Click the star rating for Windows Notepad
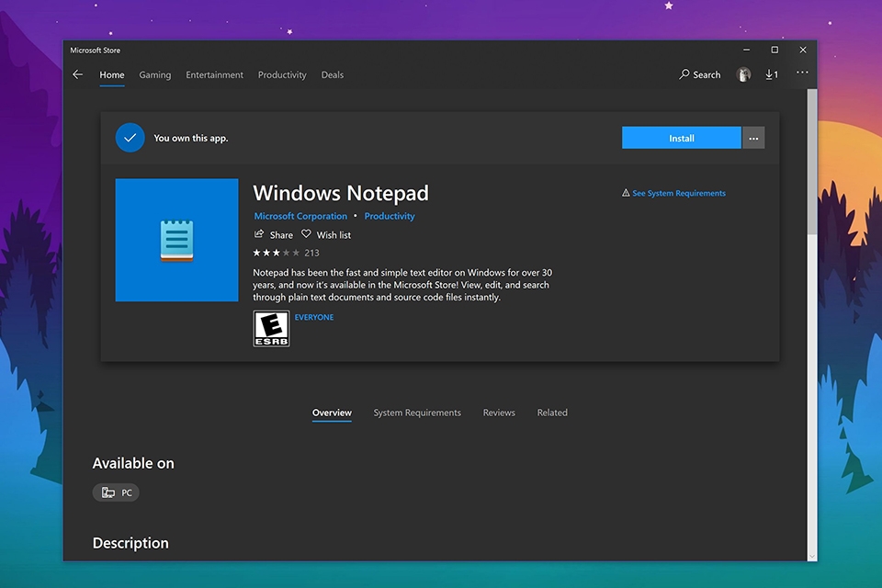This screenshot has height=588, width=882. (x=277, y=252)
